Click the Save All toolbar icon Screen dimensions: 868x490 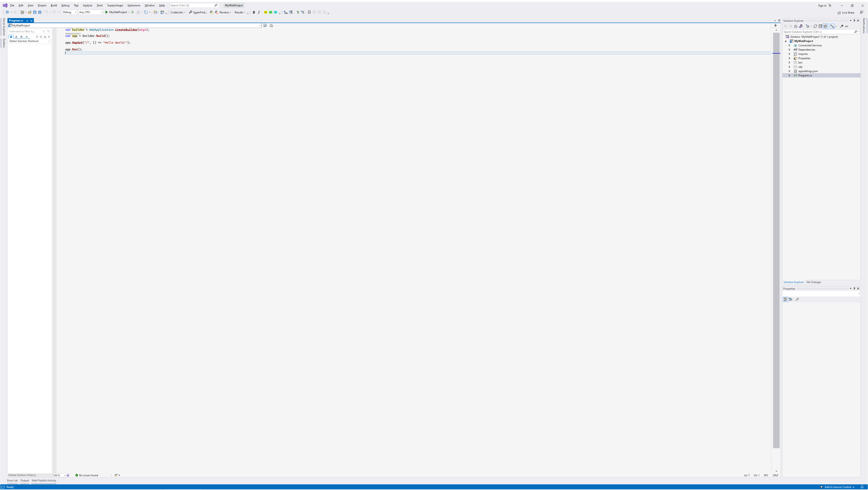40,12
